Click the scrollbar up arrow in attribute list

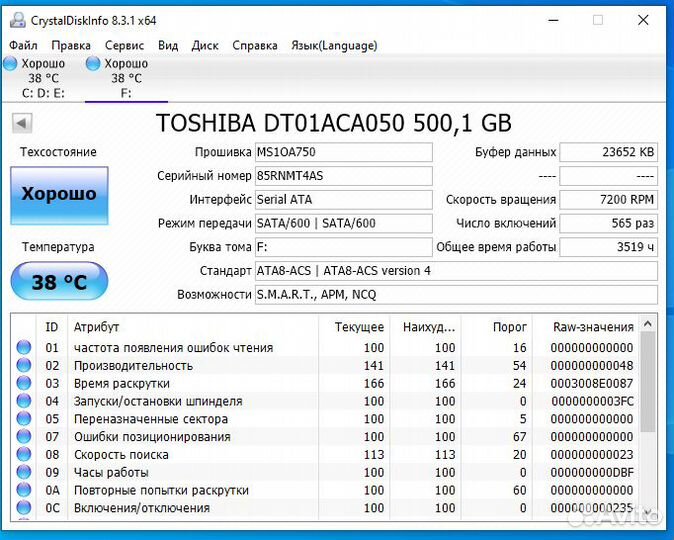point(648,324)
